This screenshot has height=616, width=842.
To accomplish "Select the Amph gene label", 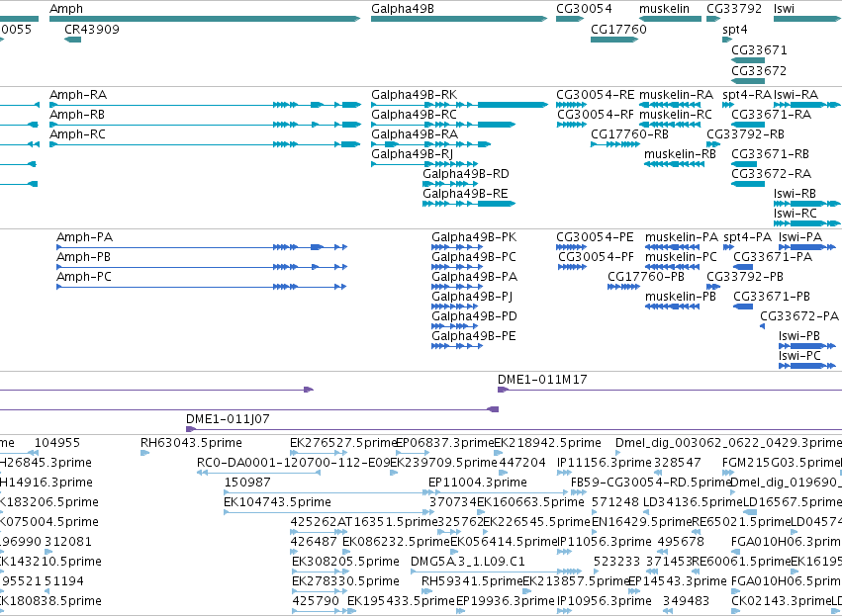I will pos(66,9).
